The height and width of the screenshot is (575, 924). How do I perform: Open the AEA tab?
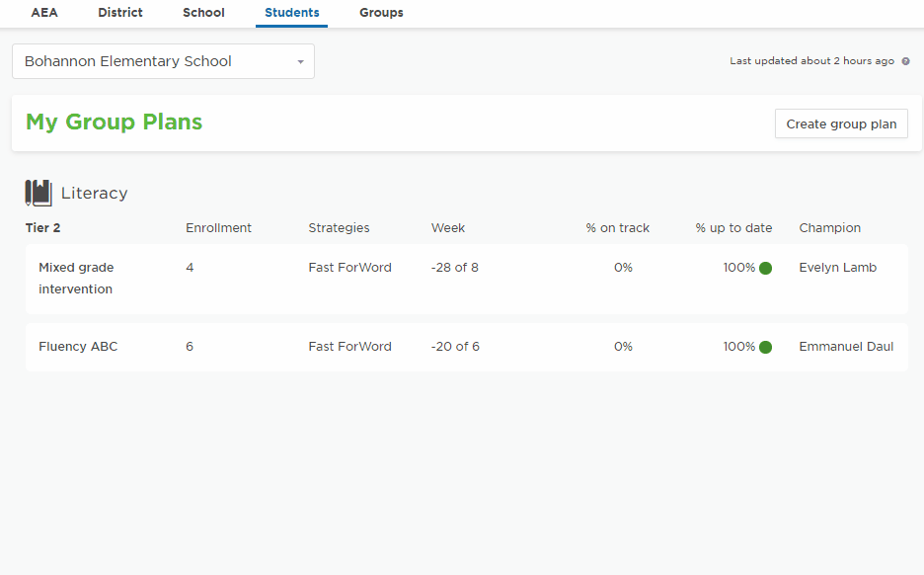[44, 13]
